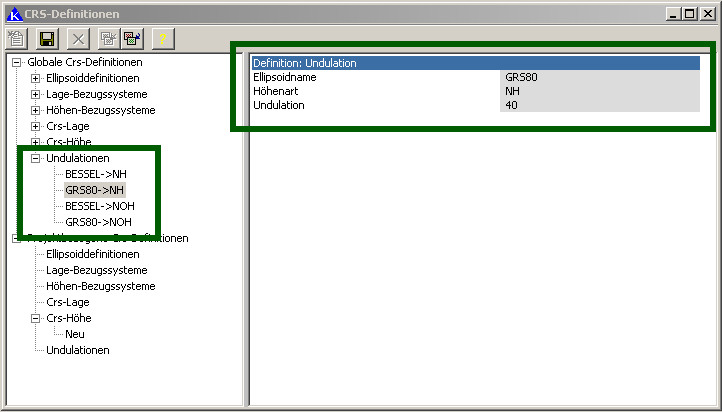
Task: Click the grid icon with blue arrow
Action: tap(132, 38)
